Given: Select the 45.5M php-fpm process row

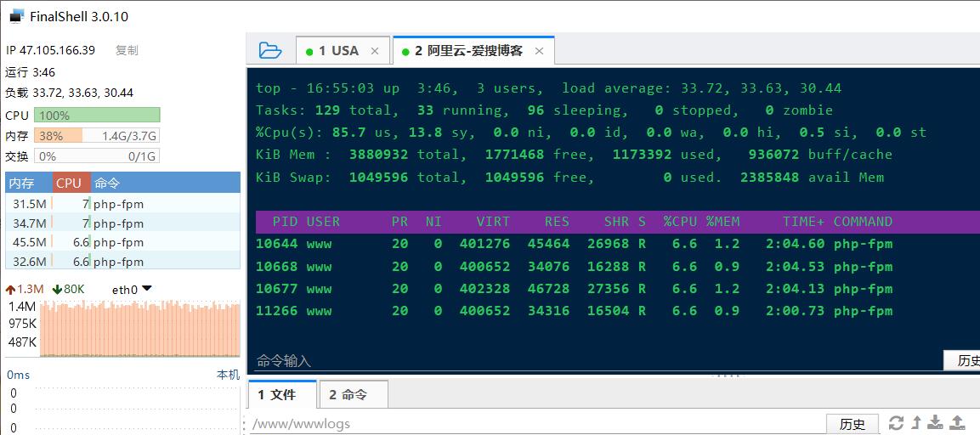Looking at the screenshot, I should [x=122, y=242].
